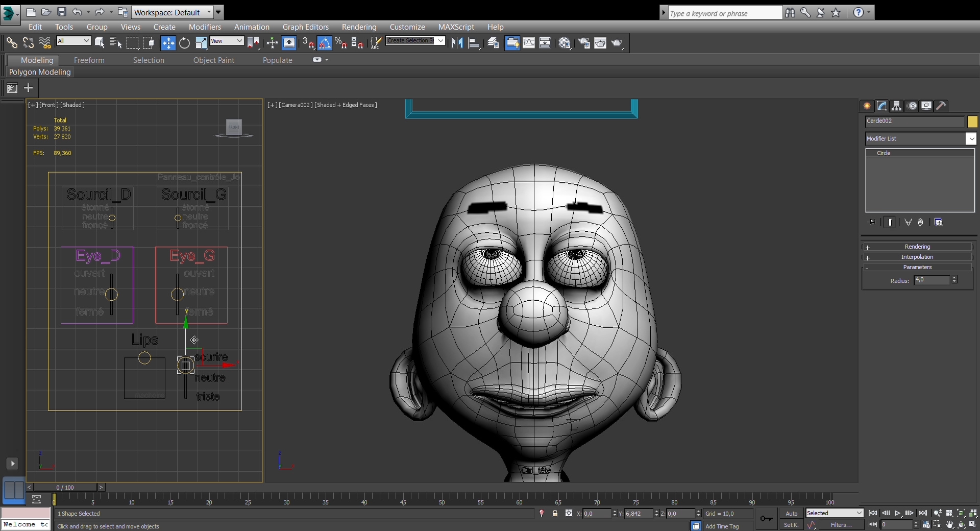The height and width of the screenshot is (531, 980).
Task: Click the yellow object color swatch
Action: [x=972, y=122]
